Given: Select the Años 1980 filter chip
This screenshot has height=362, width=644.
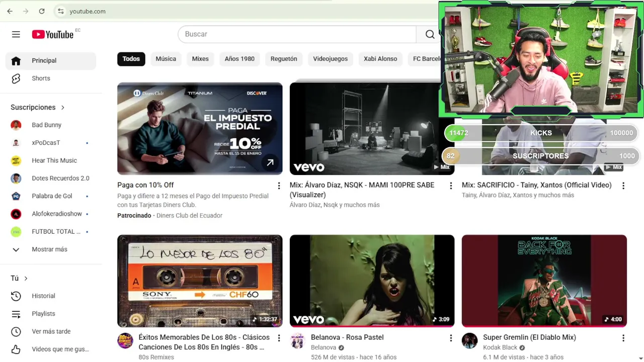Looking at the screenshot, I should [x=239, y=59].
